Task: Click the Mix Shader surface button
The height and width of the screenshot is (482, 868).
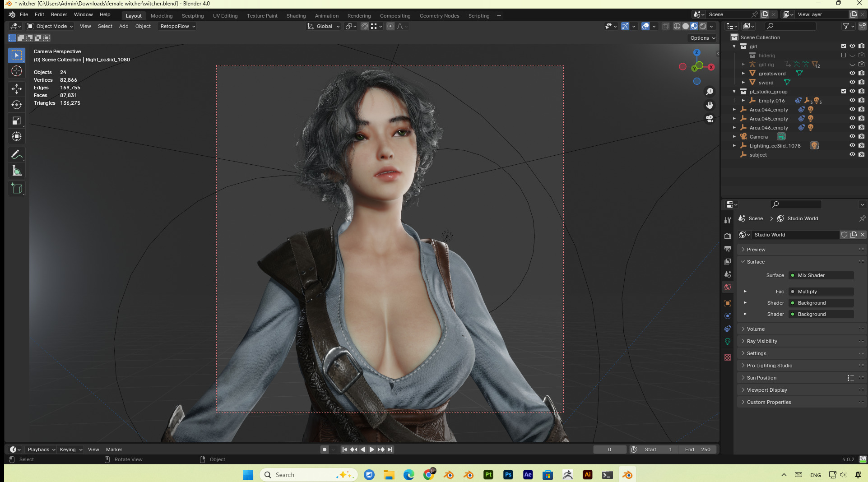Action: click(x=821, y=275)
